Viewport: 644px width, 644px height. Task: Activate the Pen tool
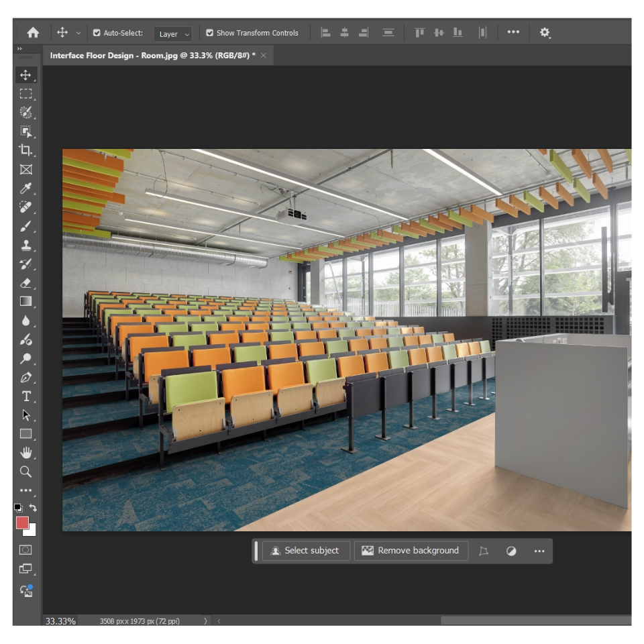click(x=26, y=377)
